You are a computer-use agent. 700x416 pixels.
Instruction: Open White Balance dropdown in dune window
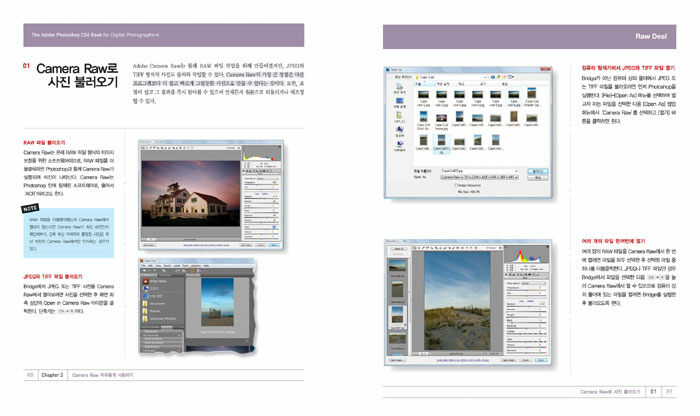coord(534,283)
